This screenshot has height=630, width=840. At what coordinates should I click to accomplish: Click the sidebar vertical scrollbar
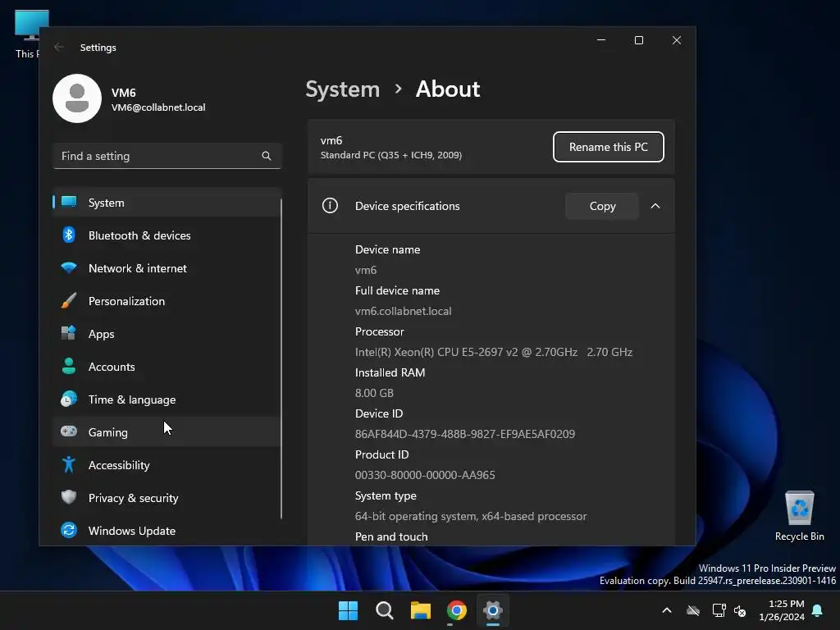pyautogui.click(x=281, y=358)
